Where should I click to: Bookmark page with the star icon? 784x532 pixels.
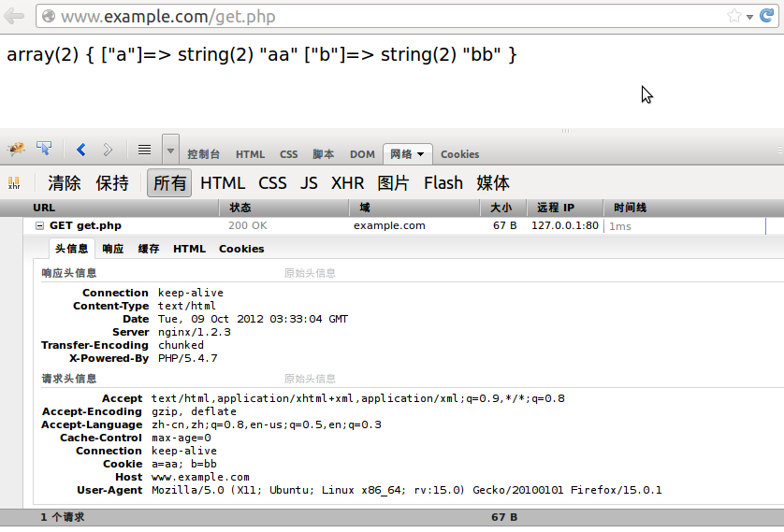(x=734, y=16)
